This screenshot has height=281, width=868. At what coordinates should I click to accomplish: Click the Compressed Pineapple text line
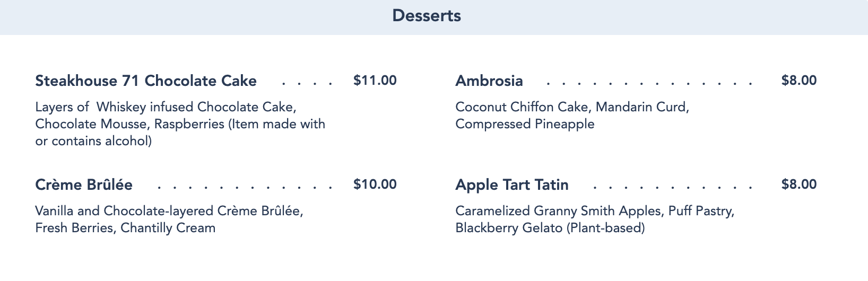point(525,124)
